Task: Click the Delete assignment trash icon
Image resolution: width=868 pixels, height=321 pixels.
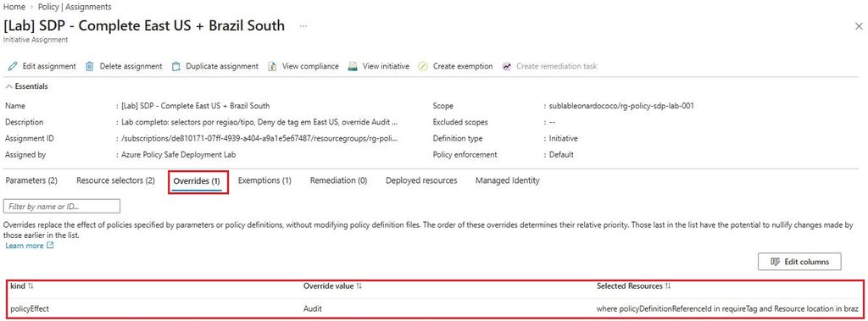Action: tap(90, 66)
